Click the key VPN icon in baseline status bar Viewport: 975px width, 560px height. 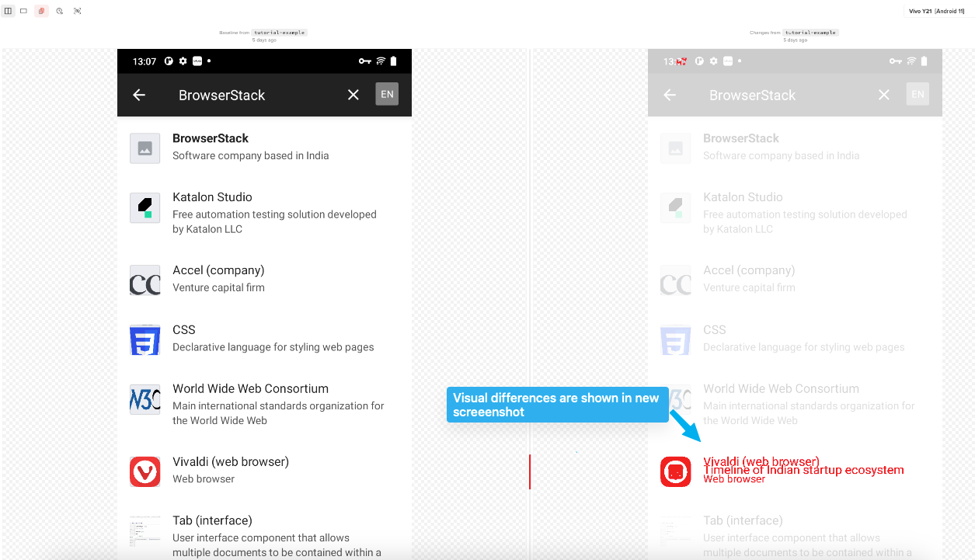tap(364, 61)
